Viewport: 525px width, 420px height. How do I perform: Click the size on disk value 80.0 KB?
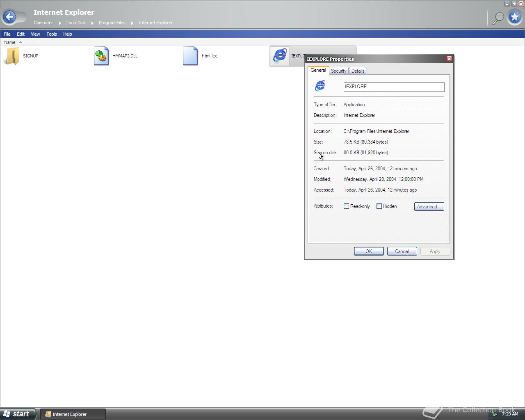click(x=366, y=153)
